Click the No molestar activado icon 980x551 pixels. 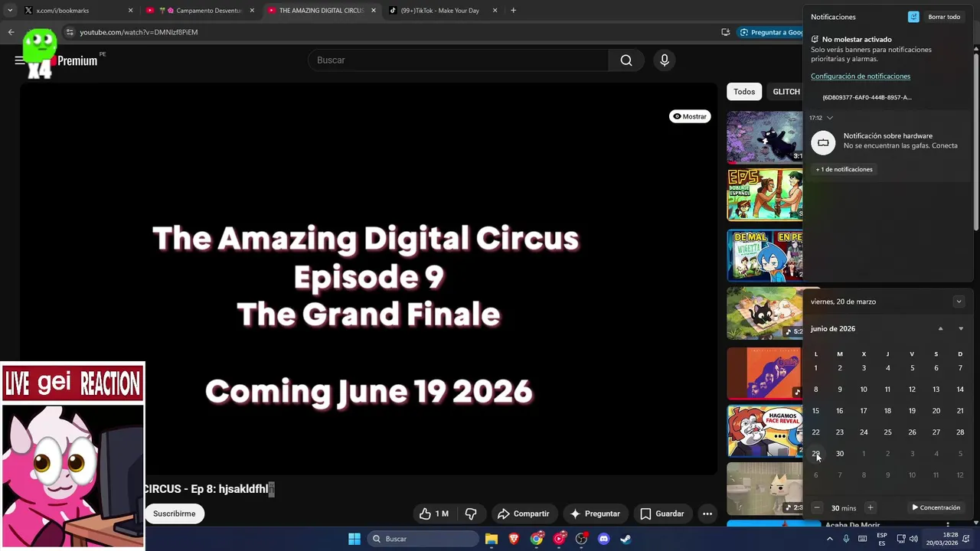tap(815, 39)
